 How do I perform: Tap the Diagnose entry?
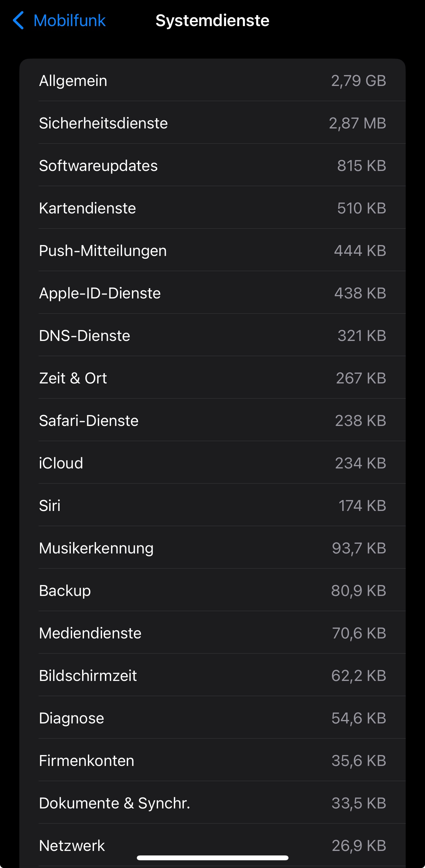click(x=212, y=717)
